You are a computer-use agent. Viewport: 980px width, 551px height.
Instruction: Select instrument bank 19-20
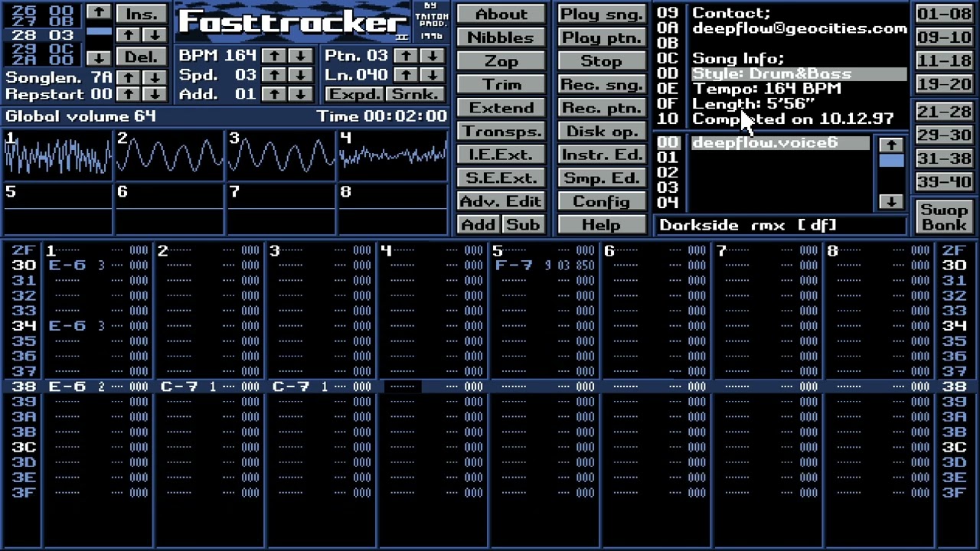tap(943, 84)
